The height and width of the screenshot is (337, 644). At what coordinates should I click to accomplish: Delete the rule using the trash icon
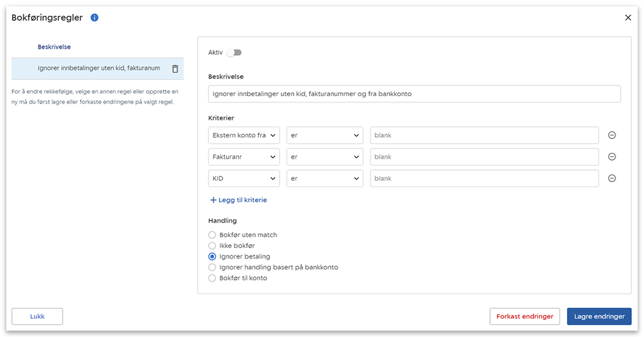[x=175, y=68]
